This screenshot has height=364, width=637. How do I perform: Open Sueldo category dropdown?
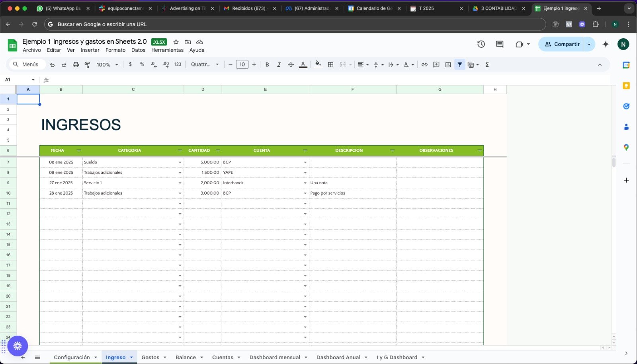[180, 162]
